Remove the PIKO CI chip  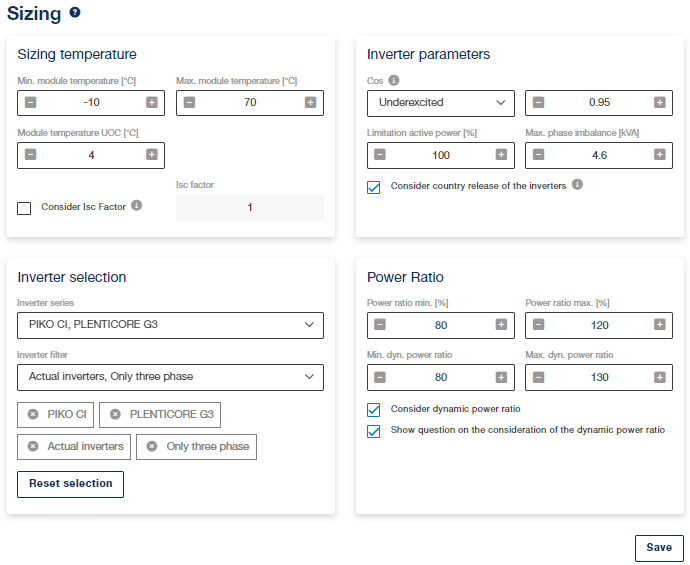click(x=33, y=415)
